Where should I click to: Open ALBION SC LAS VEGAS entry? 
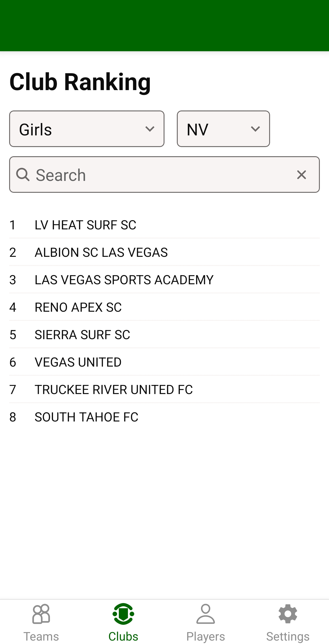pyautogui.click(x=101, y=252)
